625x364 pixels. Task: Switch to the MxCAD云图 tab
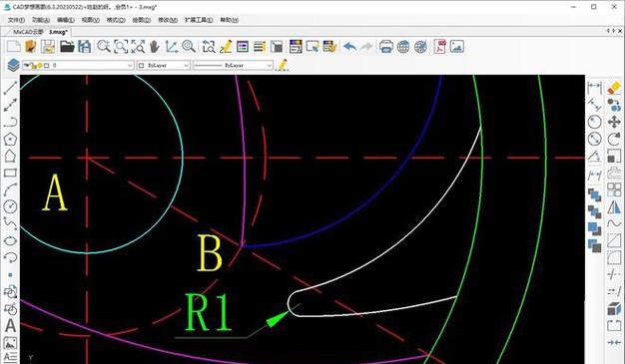click(28, 32)
